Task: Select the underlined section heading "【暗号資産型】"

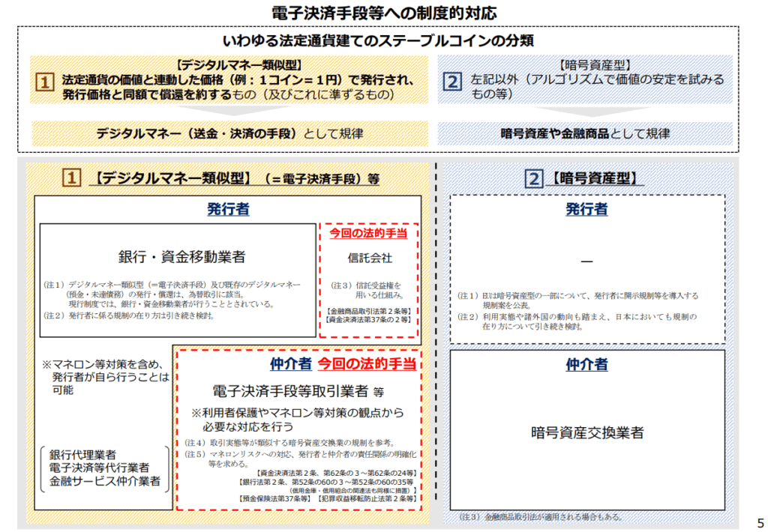Action: click(x=595, y=178)
